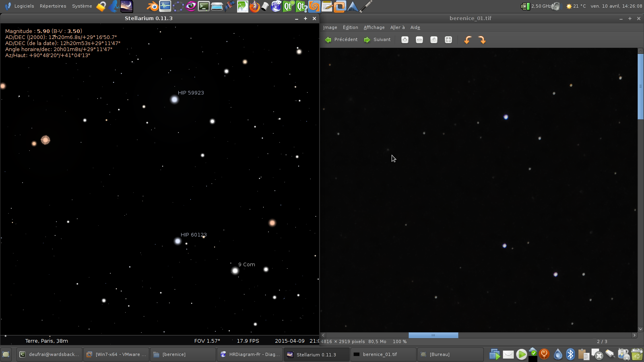The width and height of the screenshot is (644, 362).
Task: Launch the VMware launcher icon
Action: coord(340,6)
